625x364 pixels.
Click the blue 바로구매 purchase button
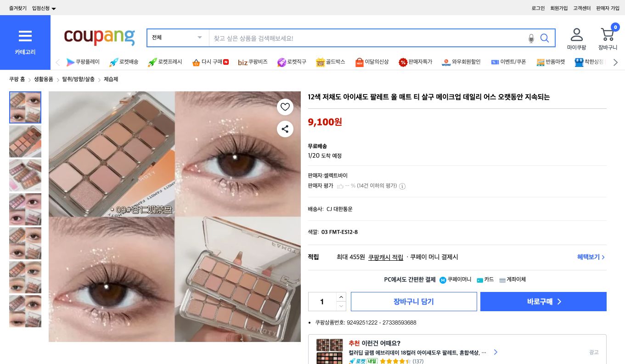tap(543, 302)
